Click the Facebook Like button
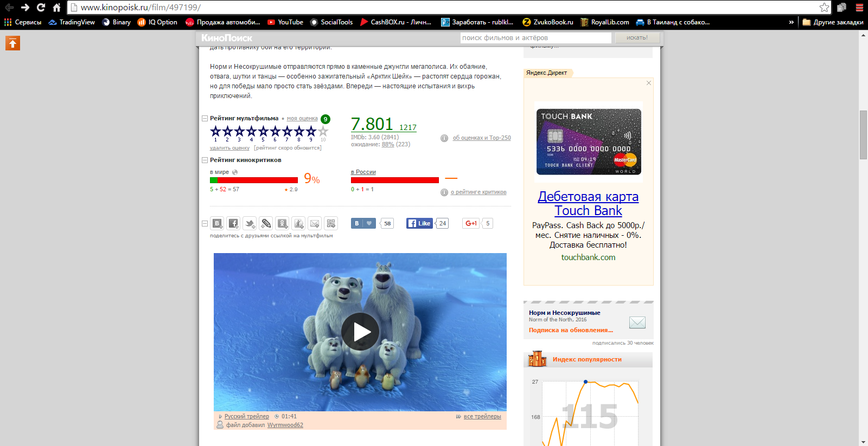 click(x=419, y=223)
